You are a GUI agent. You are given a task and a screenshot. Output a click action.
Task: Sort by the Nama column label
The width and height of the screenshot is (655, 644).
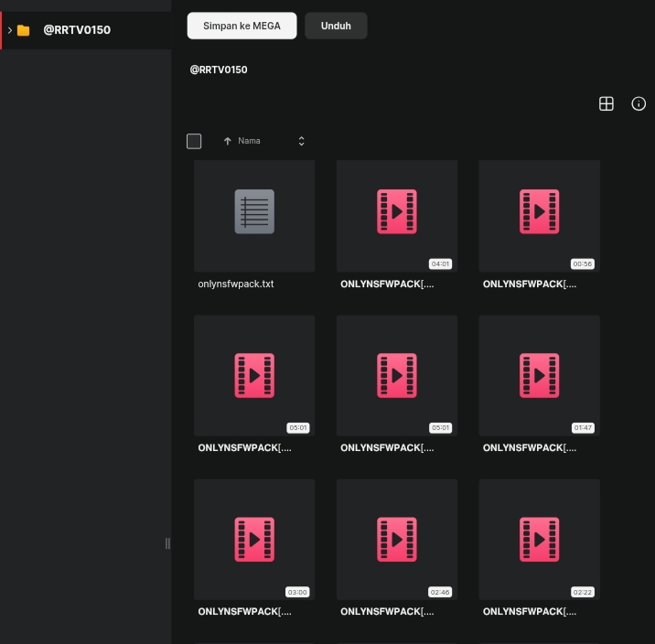click(249, 141)
